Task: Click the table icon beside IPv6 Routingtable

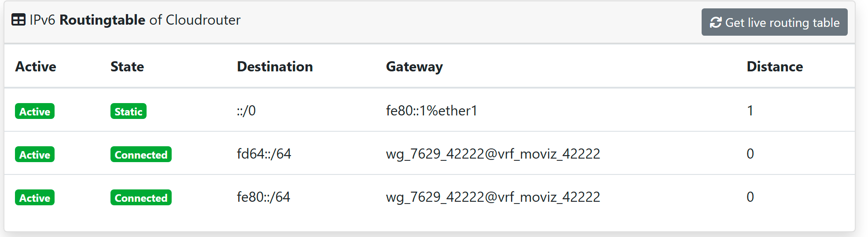Action: click(x=18, y=20)
